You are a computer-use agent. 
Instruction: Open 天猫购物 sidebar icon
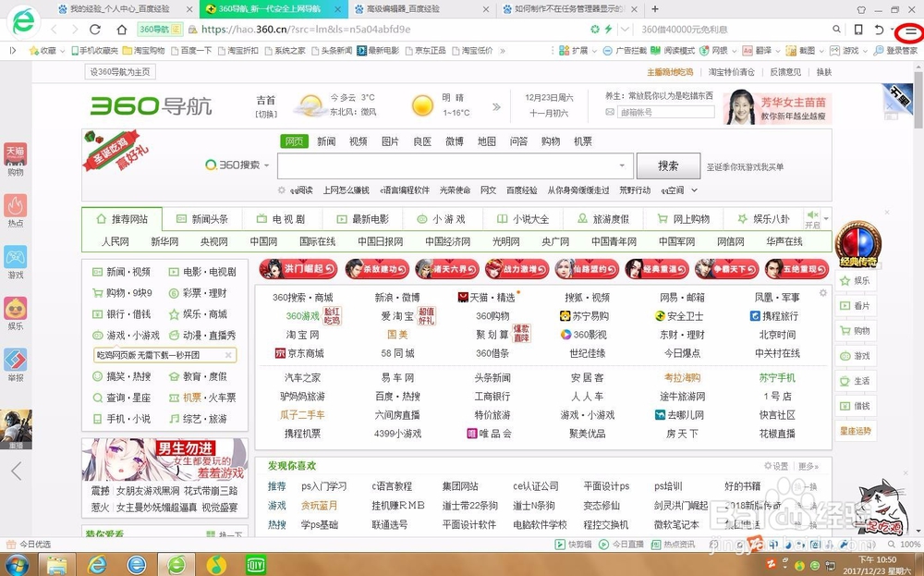coord(16,159)
